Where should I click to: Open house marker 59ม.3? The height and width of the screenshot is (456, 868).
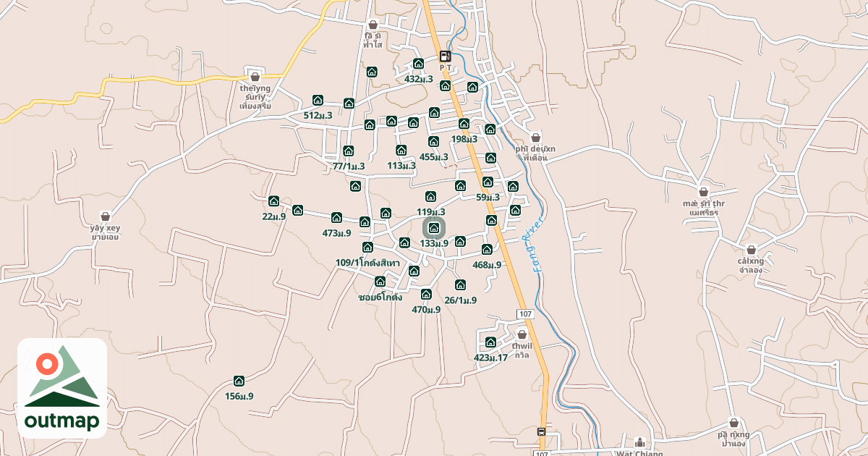488,182
